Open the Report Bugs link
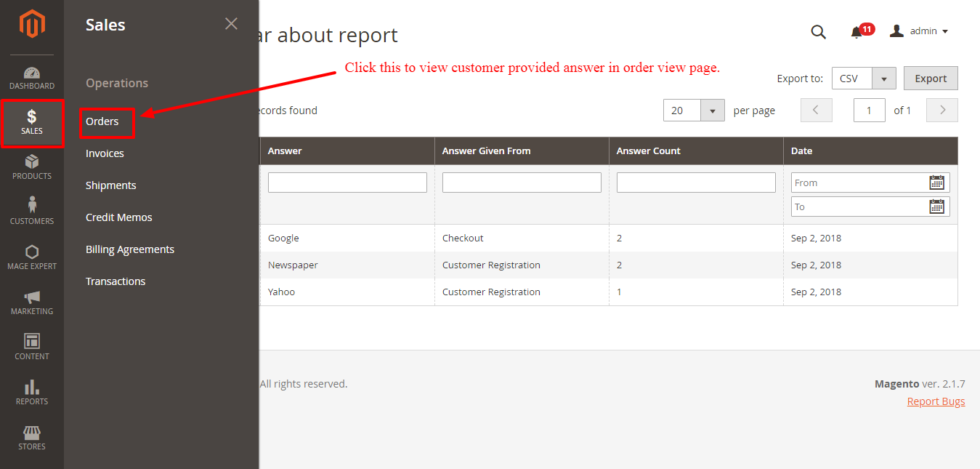This screenshot has height=469, width=980. (x=936, y=401)
